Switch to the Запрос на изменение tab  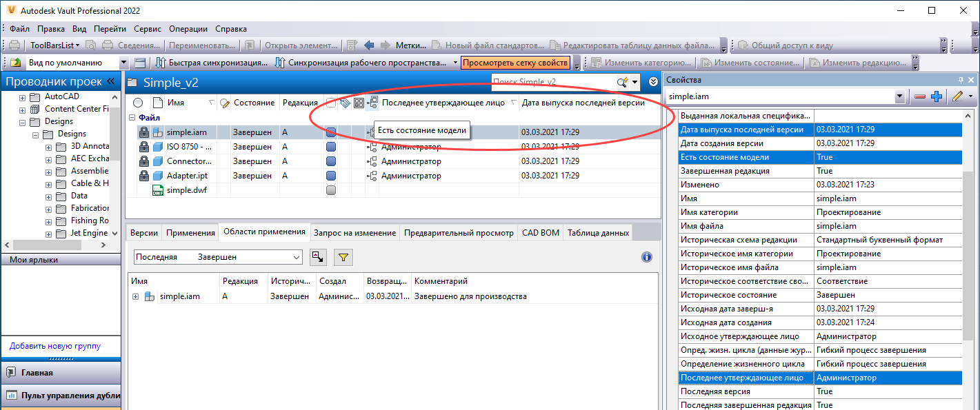click(x=354, y=233)
